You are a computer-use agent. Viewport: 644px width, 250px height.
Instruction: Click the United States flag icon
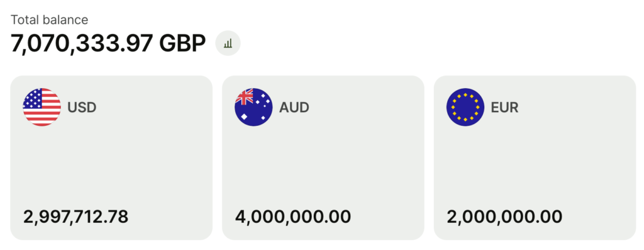tap(42, 107)
